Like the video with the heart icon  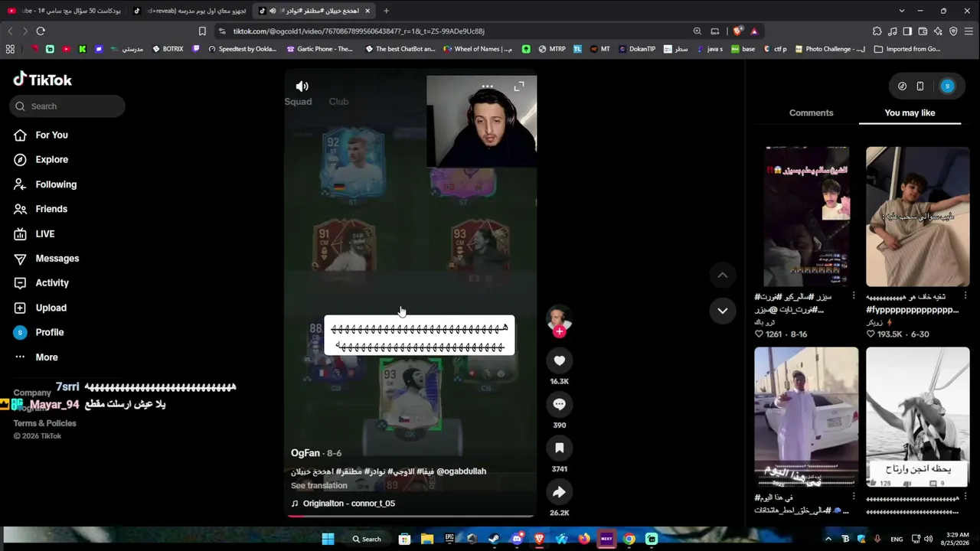coord(559,360)
